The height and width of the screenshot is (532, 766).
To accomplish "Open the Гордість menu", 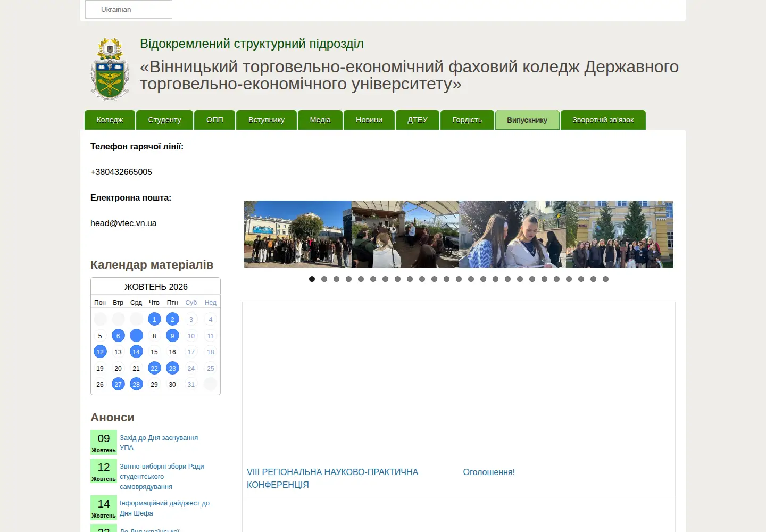I will click(x=467, y=120).
